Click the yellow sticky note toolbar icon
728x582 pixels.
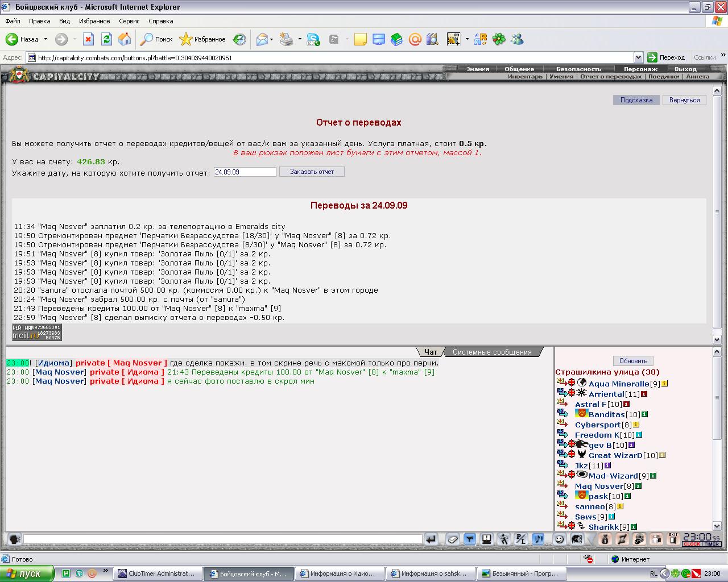pos(360,39)
